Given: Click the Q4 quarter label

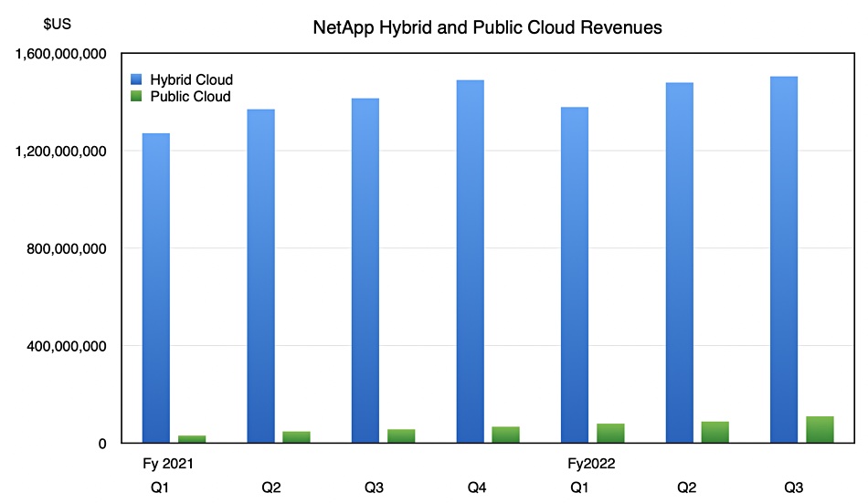Looking at the screenshot, I should (x=477, y=487).
